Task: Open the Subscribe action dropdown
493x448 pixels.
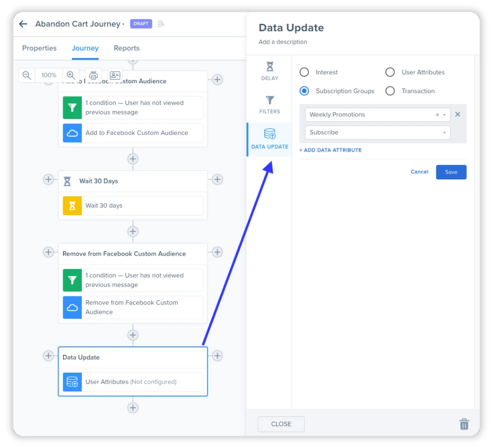Action: pyautogui.click(x=377, y=133)
